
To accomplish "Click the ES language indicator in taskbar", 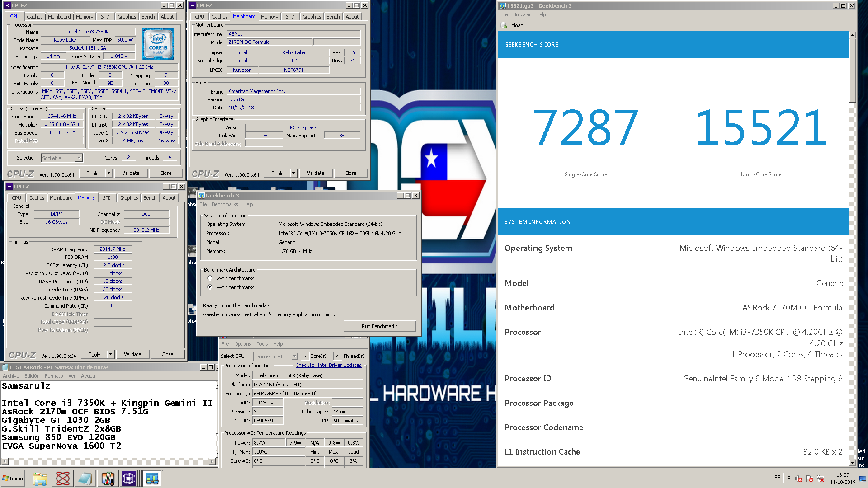I will click(x=777, y=478).
